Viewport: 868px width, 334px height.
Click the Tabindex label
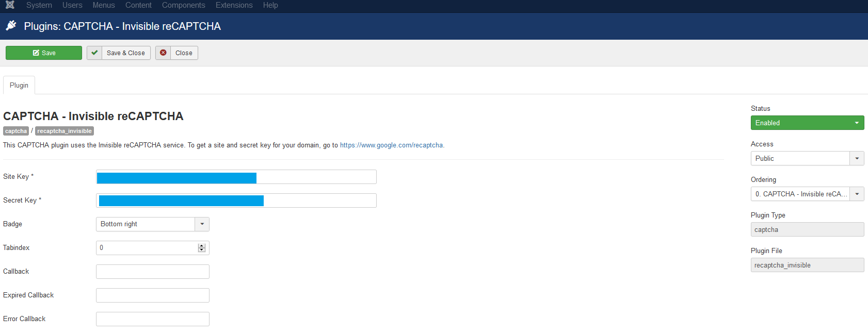click(x=17, y=247)
